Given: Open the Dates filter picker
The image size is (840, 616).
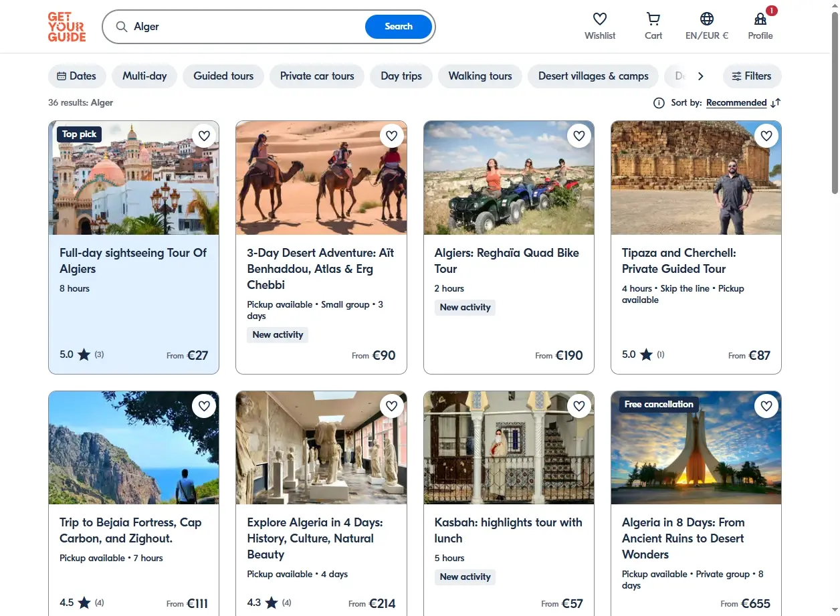Looking at the screenshot, I should (77, 76).
